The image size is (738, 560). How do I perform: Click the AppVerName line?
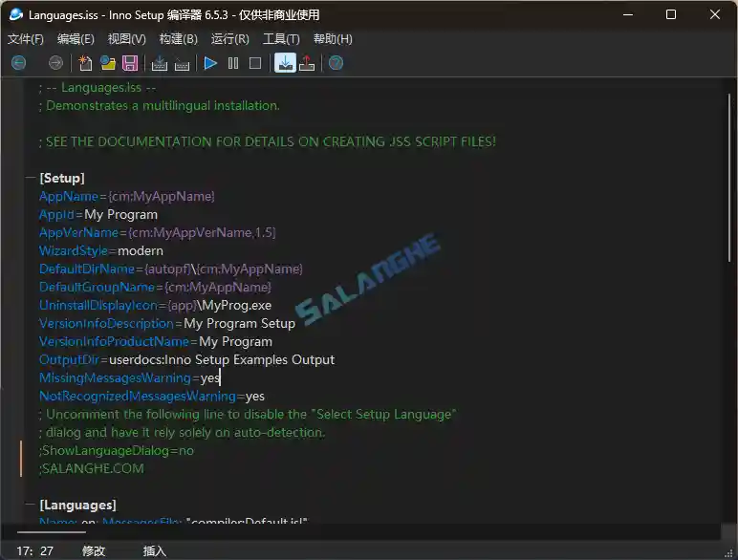click(x=158, y=232)
